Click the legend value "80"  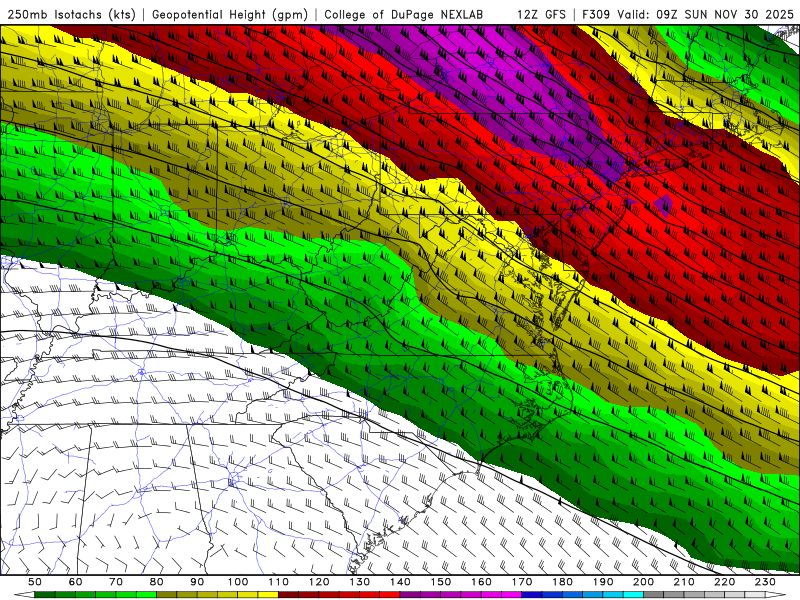(156, 582)
